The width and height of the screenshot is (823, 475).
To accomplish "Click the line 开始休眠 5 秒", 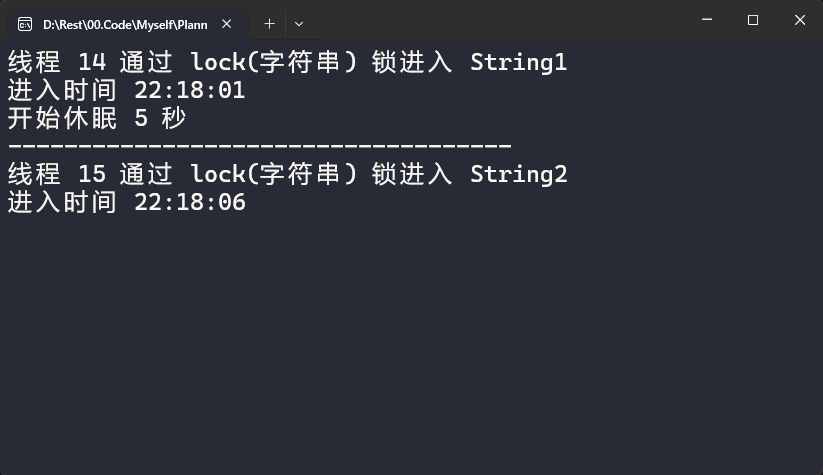I will coord(97,118).
